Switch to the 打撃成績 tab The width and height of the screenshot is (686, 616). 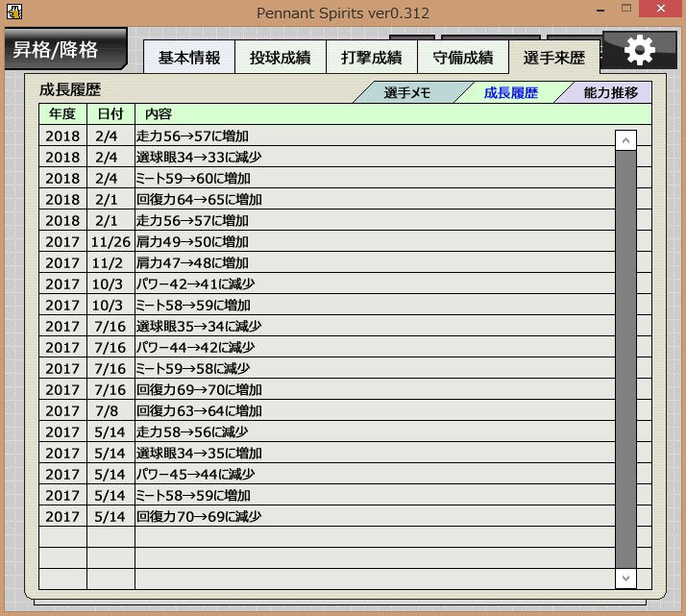[372, 58]
